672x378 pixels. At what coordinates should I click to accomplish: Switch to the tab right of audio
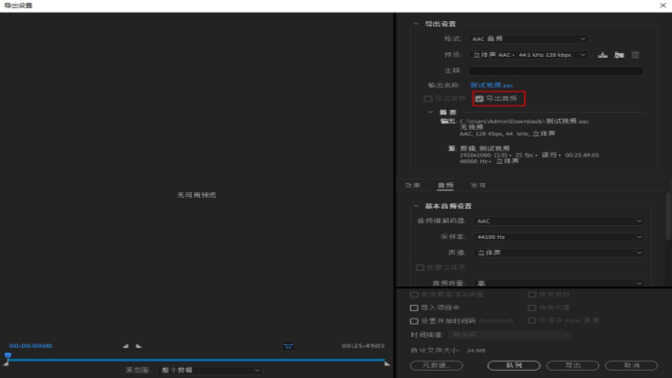click(478, 185)
